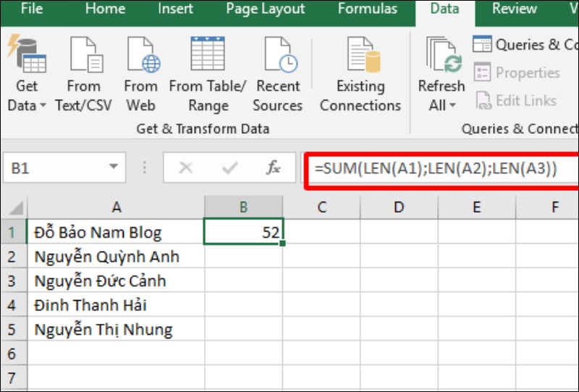Click the Queries & Connections button
The image size is (579, 392).
(526, 45)
